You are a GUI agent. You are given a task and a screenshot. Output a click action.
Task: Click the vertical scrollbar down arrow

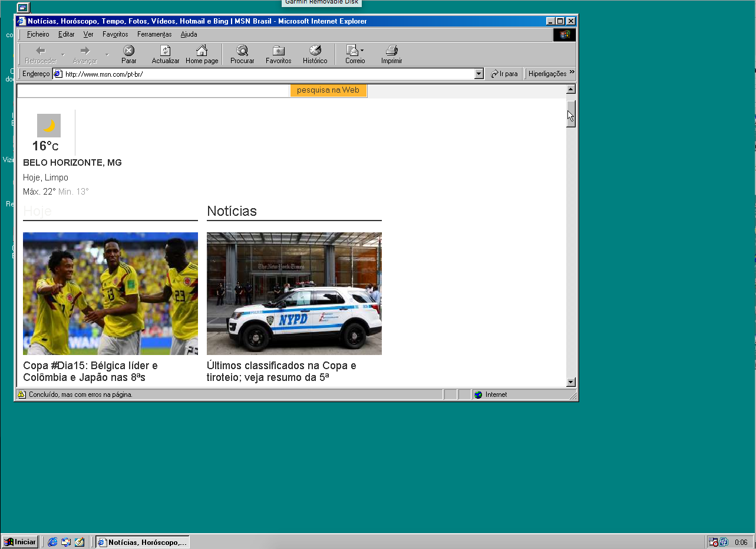point(570,382)
